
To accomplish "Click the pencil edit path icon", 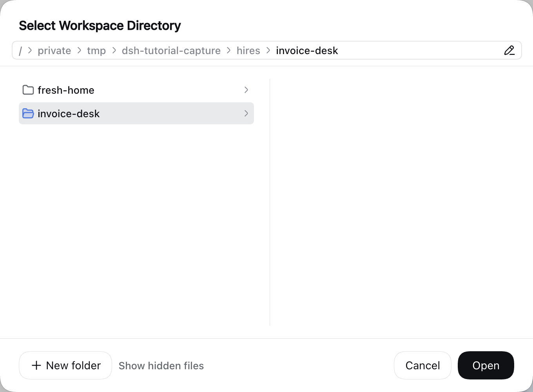I will (509, 51).
